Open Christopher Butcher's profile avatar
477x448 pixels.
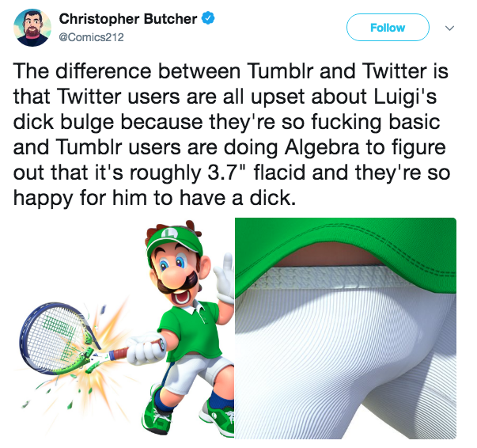[x=32, y=28]
